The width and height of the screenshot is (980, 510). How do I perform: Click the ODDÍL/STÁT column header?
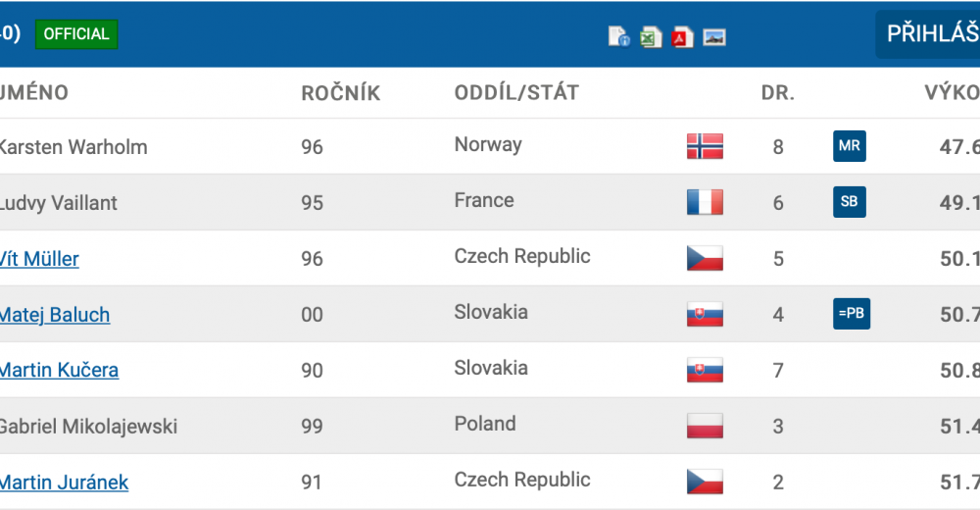click(516, 92)
